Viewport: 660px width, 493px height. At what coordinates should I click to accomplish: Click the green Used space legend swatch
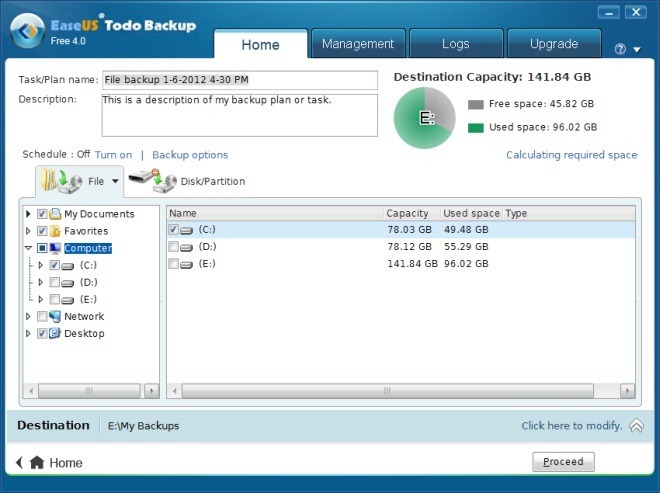pyautogui.click(x=476, y=128)
